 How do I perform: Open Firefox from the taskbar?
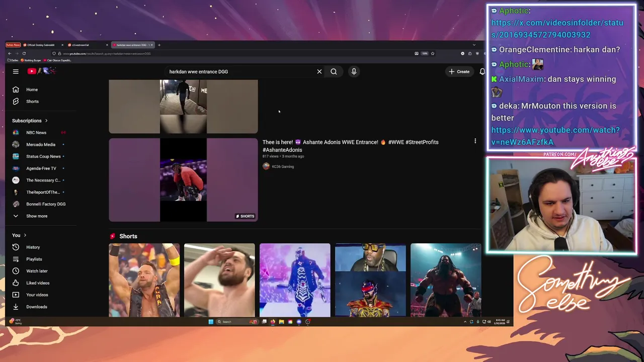(x=273, y=322)
